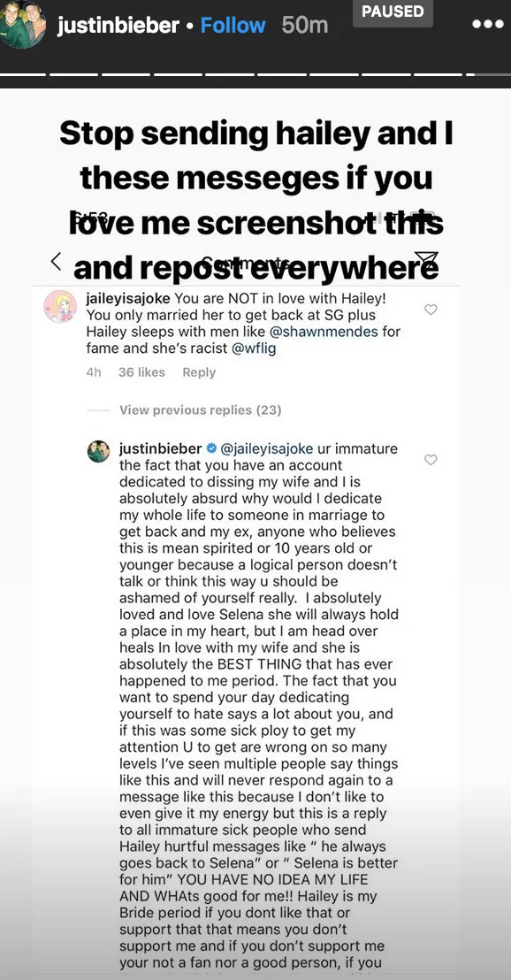Follow justinbieber

(233, 26)
